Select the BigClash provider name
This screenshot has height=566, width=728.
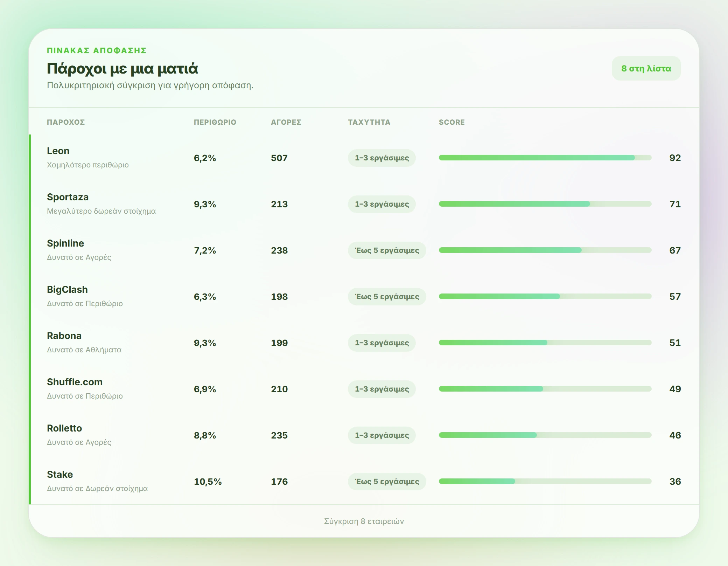point(67,290)
